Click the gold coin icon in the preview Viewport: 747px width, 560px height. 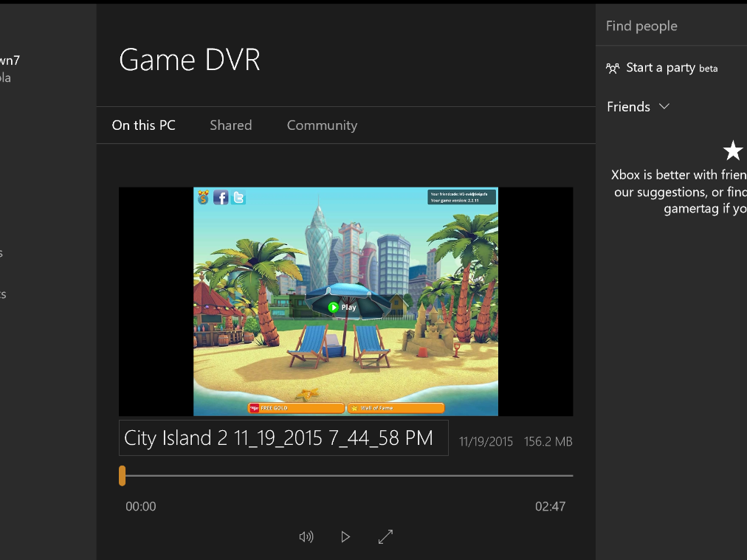click(204, 197)
